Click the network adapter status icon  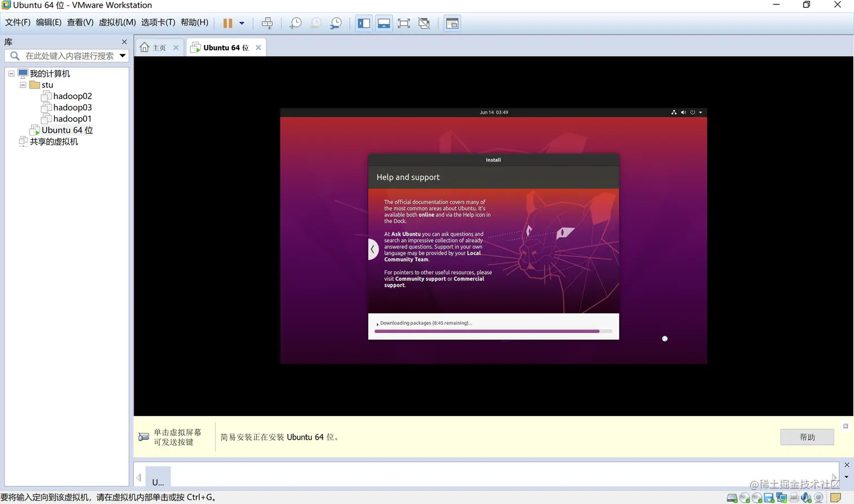pos(782,498)
